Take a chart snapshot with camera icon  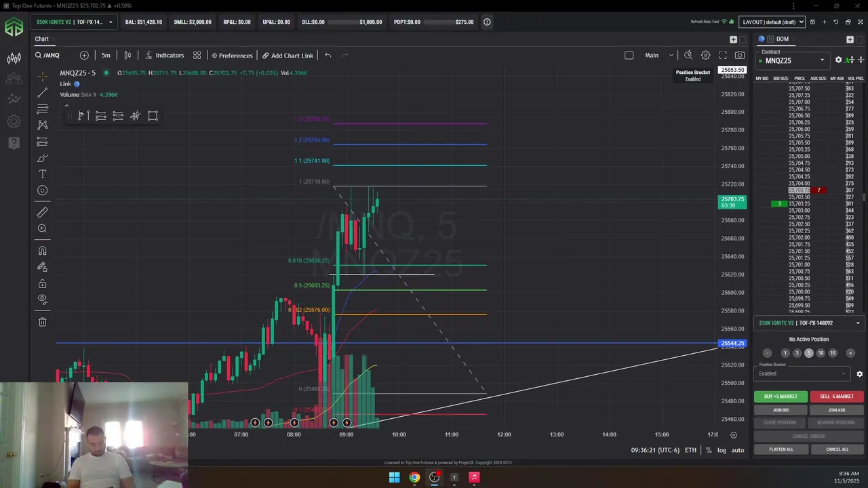[x=740, y=56]
